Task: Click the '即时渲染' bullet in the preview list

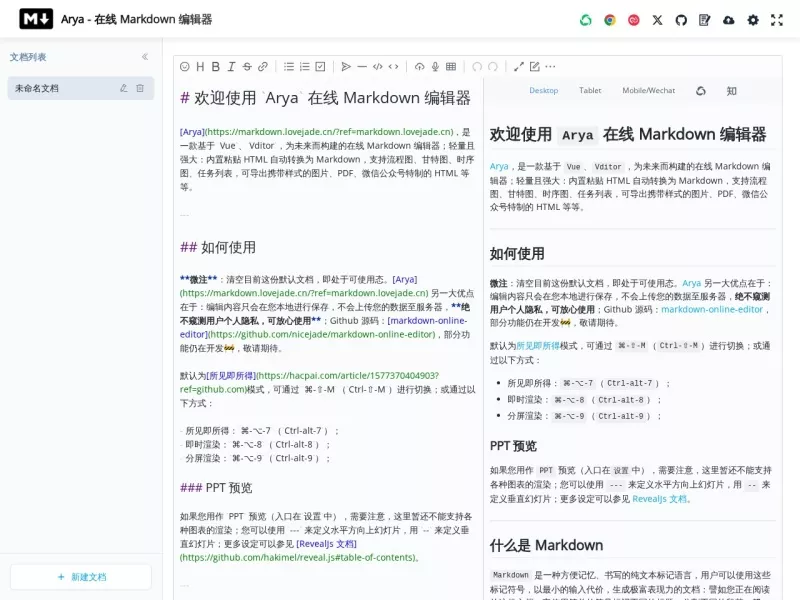Action: 584,400
